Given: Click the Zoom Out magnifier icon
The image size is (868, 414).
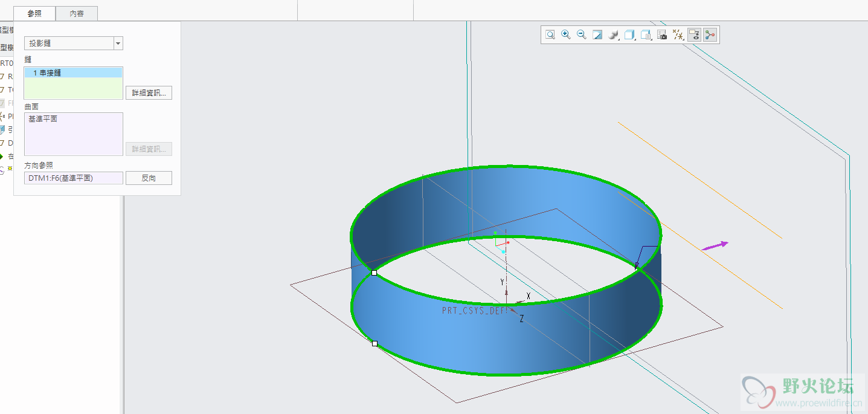Looking at the screenshot, I should click(582, 35).
